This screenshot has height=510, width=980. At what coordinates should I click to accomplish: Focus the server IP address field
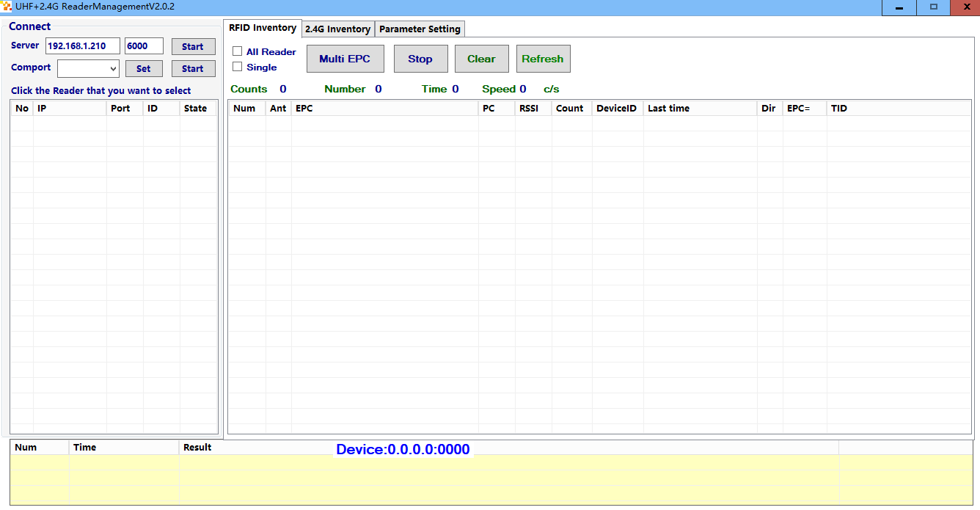(x=82, y=46)
